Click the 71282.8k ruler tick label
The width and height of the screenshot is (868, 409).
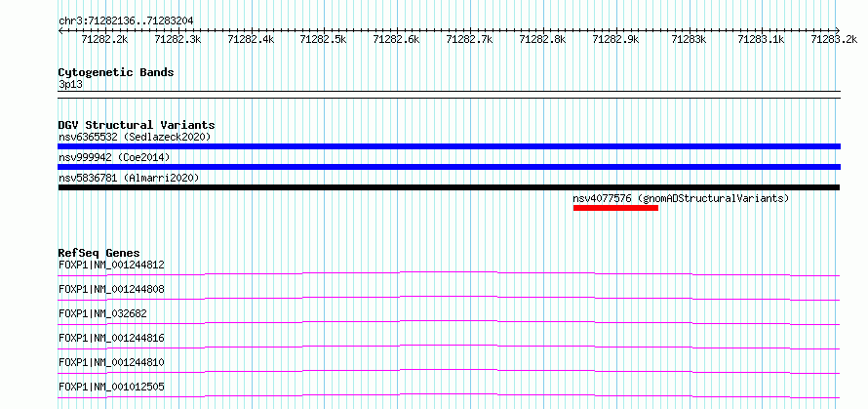coord(542,39)
